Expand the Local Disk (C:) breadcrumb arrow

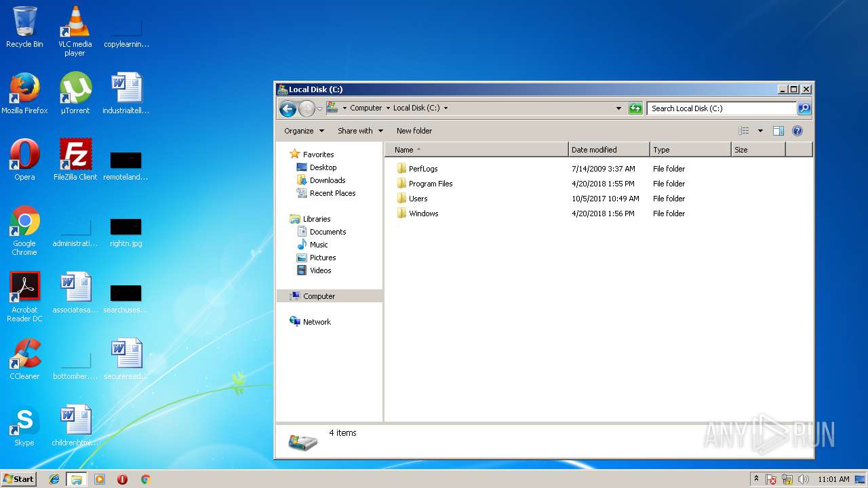446,108
